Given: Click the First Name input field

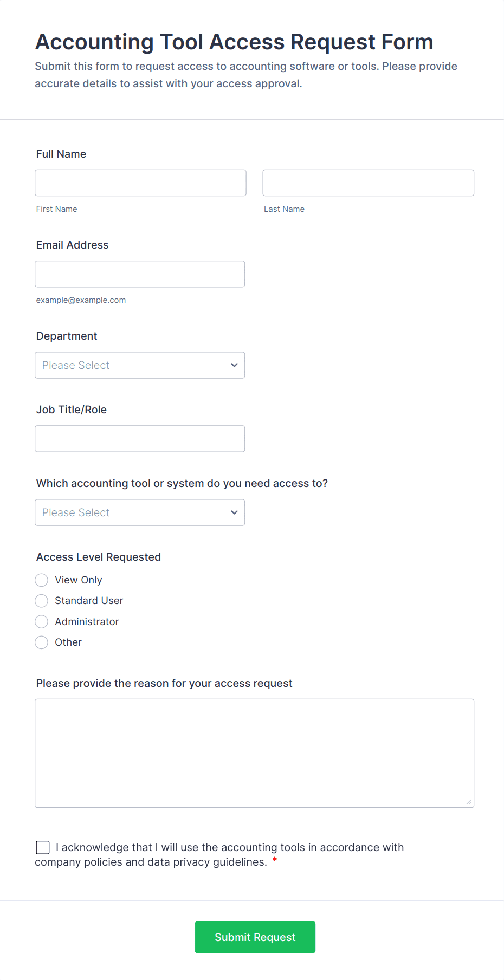Looking at the screenshot, I should point(140,183).
